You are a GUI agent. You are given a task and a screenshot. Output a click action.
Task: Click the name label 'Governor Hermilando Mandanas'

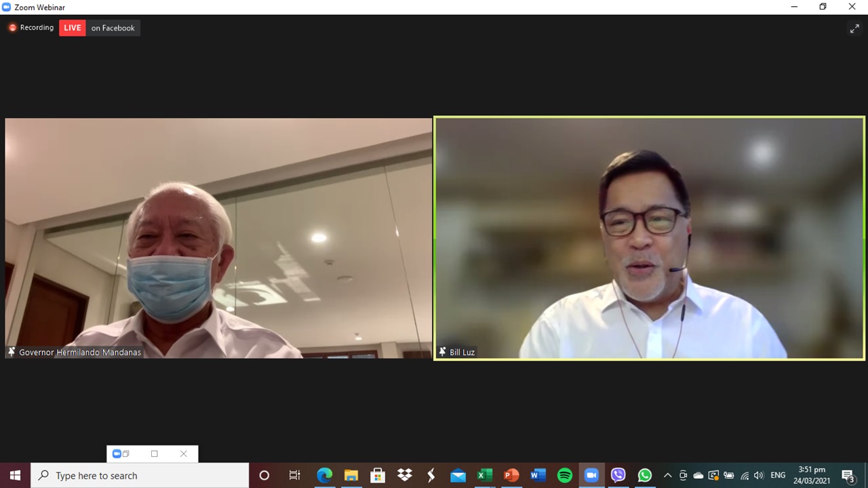click(x=80, y=352)
